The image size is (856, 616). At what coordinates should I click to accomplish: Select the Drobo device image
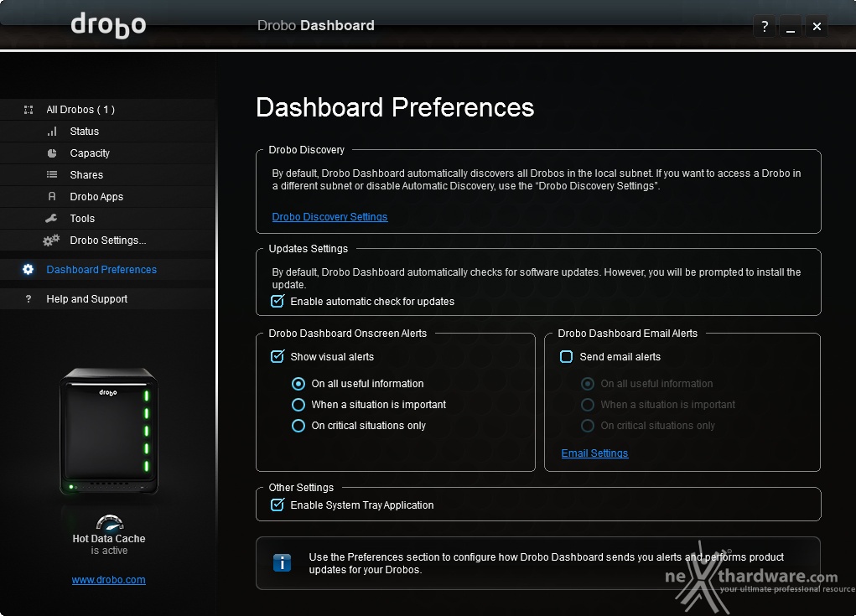tap(109, 431)
